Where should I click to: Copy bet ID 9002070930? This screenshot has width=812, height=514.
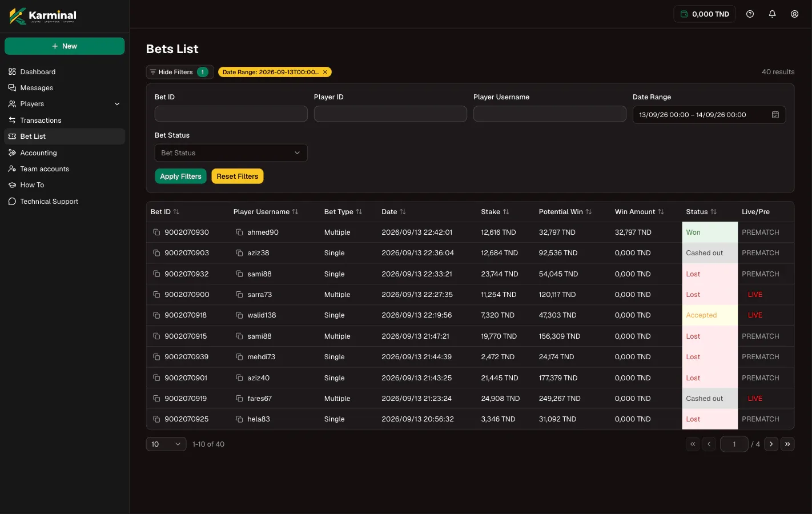(x=156, y=232)
